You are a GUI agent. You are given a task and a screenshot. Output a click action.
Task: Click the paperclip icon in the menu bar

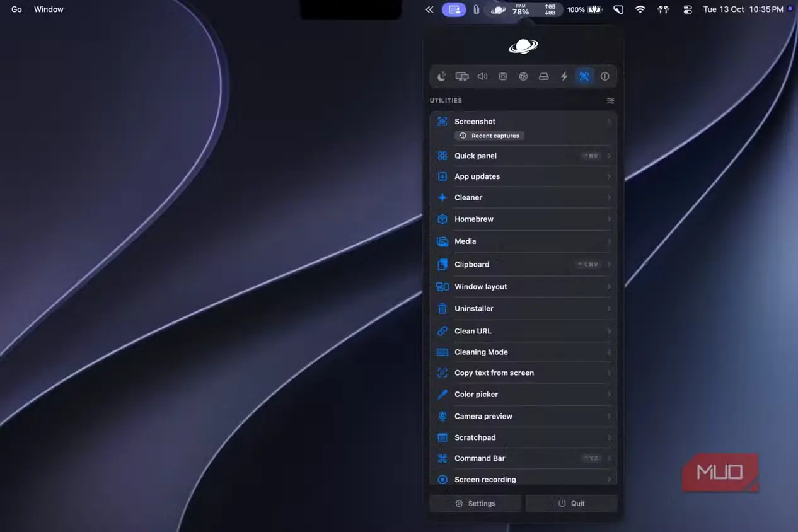point(476,9)
